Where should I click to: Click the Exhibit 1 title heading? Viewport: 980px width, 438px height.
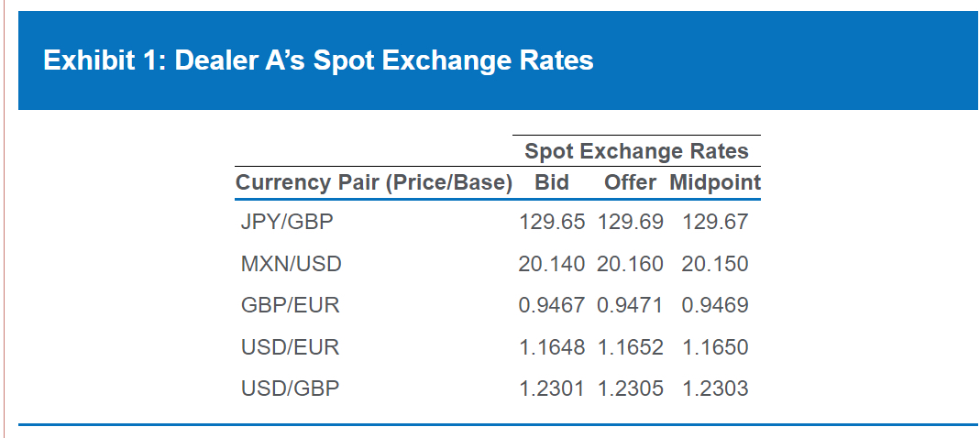pyautogui.click(x=318, y=60)
